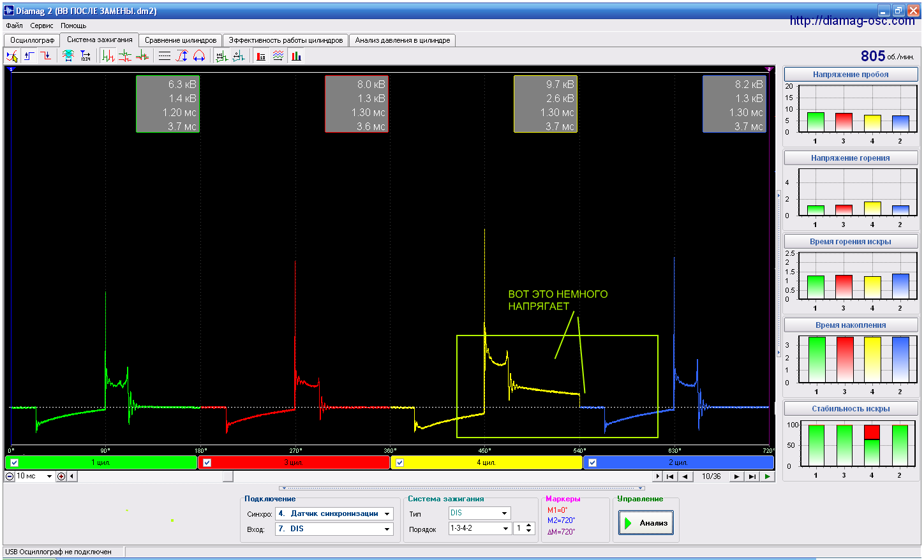Viewport: 924px width, 560px height.
Task: Uncheck the 2 цил. blue checkbox
Action: coord(593,462)
